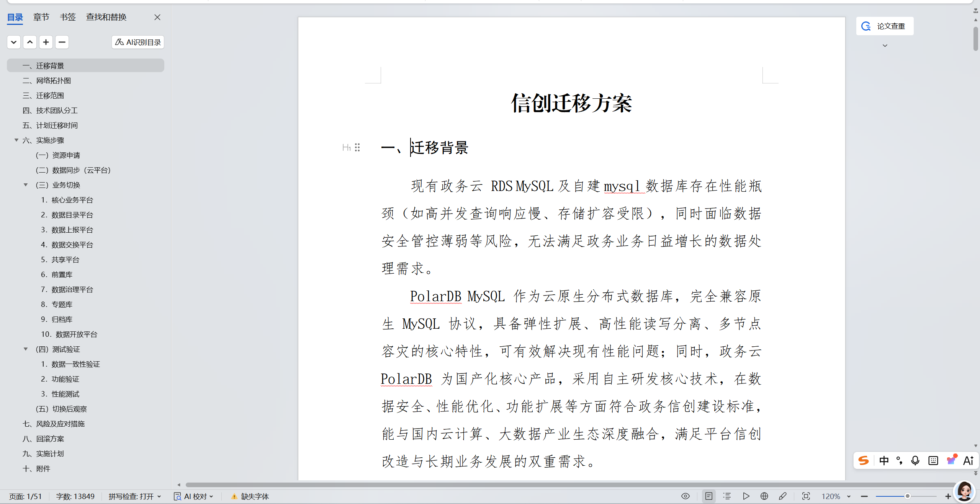Switch to the 章节 tab
Viewport: 980px width, 504px height.
[x=41, y=17]
